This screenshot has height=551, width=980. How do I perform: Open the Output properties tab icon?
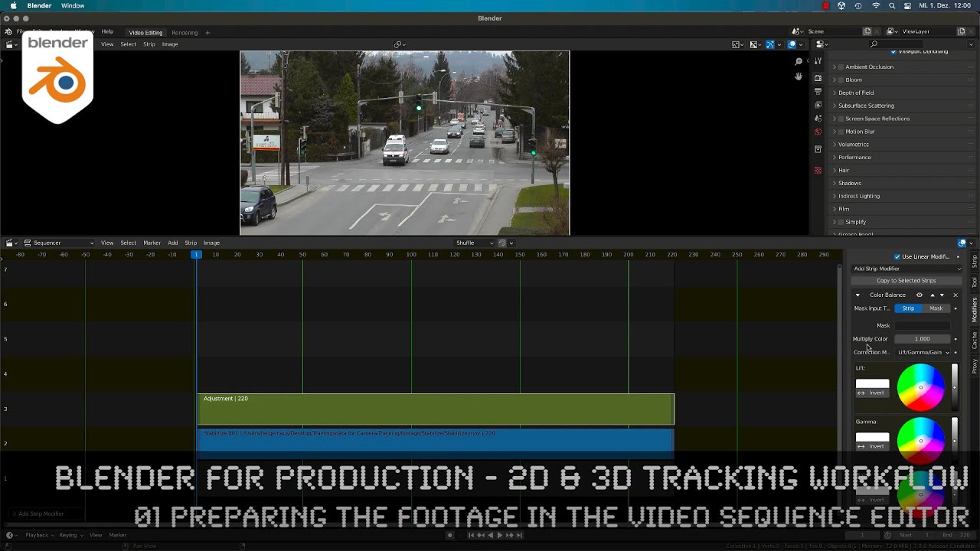pos(818,91)
